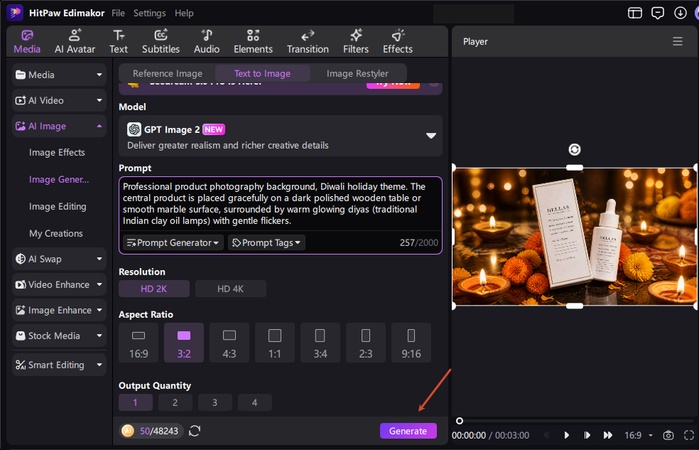Choose 16:9 aspect ratio

[x=139, y=343]
